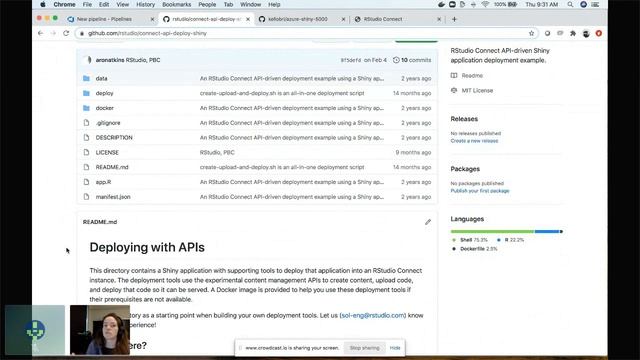Reload the current page

pos(66,33)
